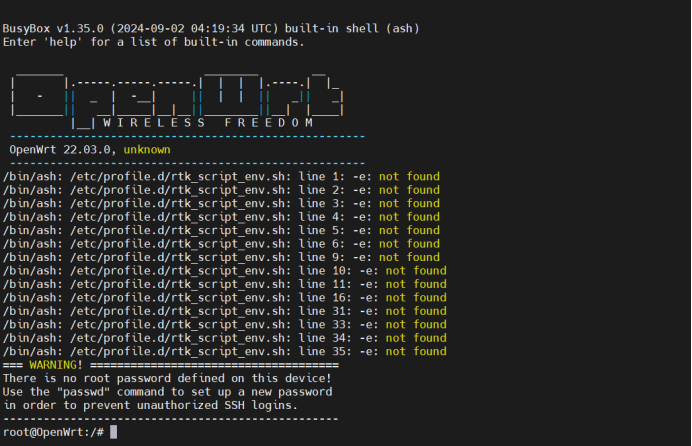Viewport: 692px width, 446px height.
Task: Click the yellow 'unknown' build label
Action: point(146,150)
